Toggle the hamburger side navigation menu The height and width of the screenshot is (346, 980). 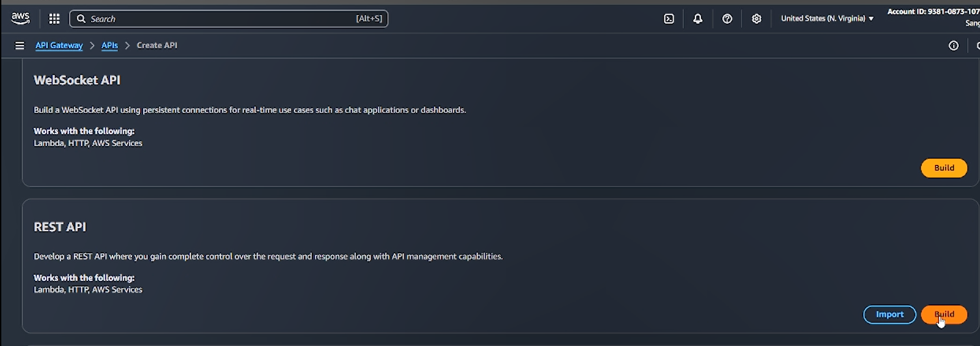click(x=20, y=46)
